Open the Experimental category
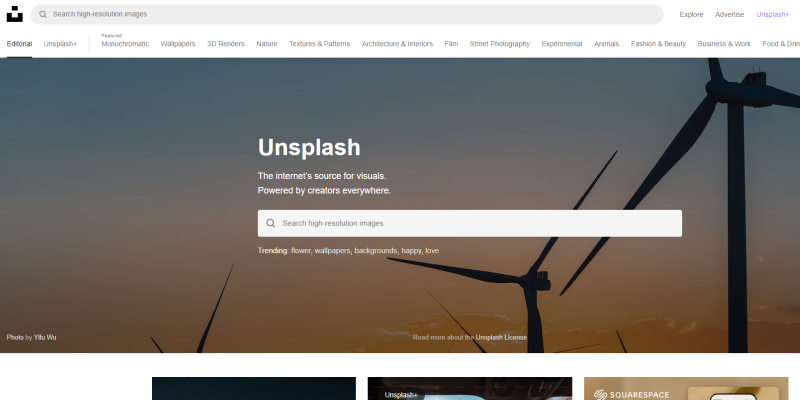 562,44
